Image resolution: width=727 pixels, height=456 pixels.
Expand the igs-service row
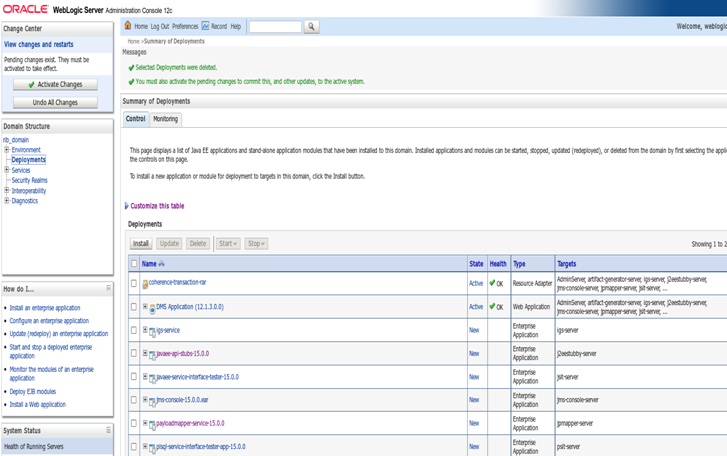click(145, 329)
